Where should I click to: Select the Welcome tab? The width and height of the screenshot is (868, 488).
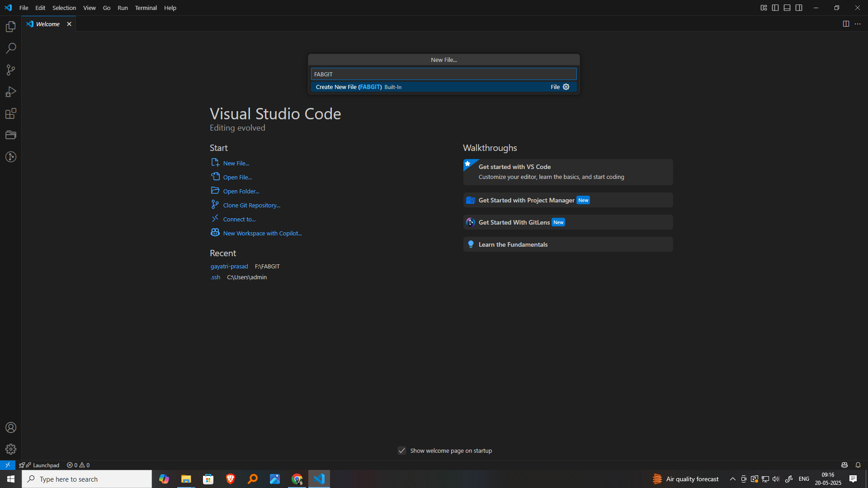(48, 24)
